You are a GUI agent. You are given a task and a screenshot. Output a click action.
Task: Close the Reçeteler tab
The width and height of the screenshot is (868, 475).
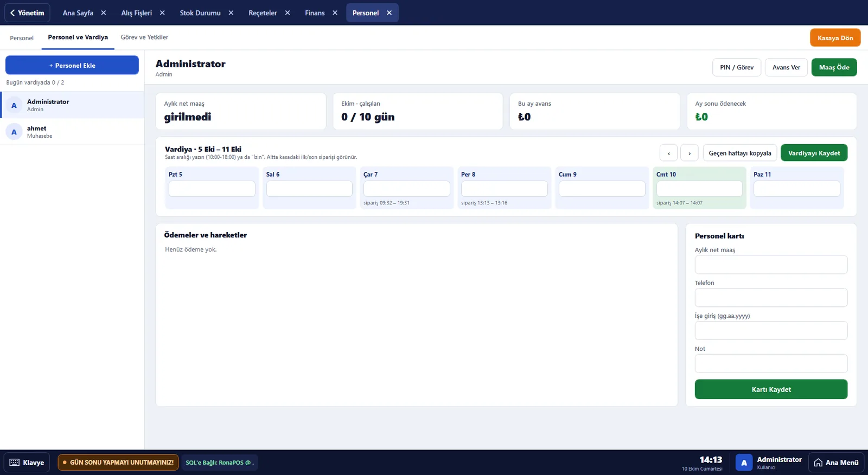[288, 13]
